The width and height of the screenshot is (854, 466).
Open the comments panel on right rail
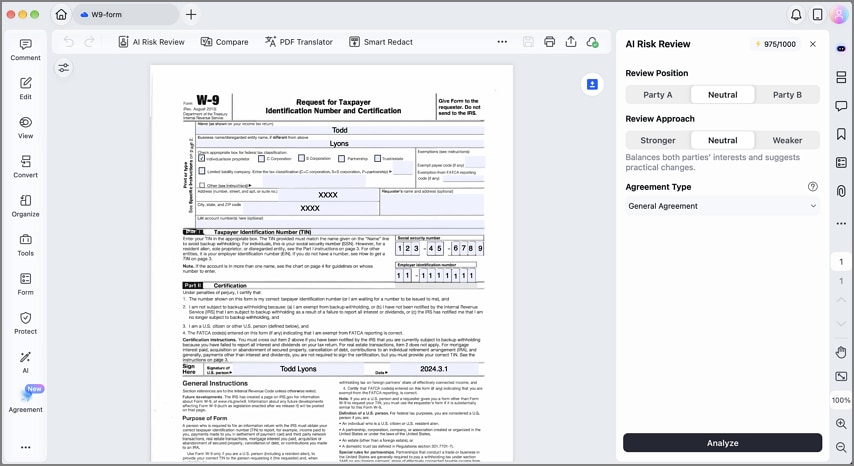pos(841,106)
